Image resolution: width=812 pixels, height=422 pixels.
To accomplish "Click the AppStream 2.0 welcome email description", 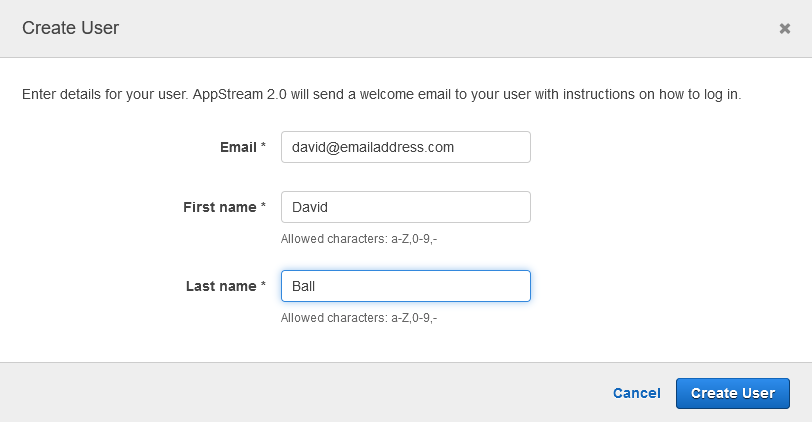I will tap(381, 95).
